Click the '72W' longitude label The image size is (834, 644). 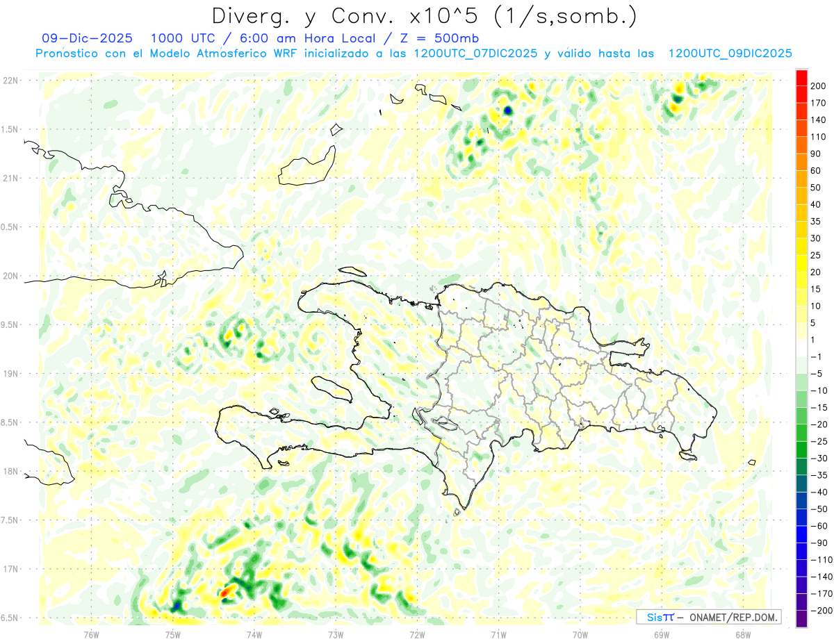click(417, 634)
